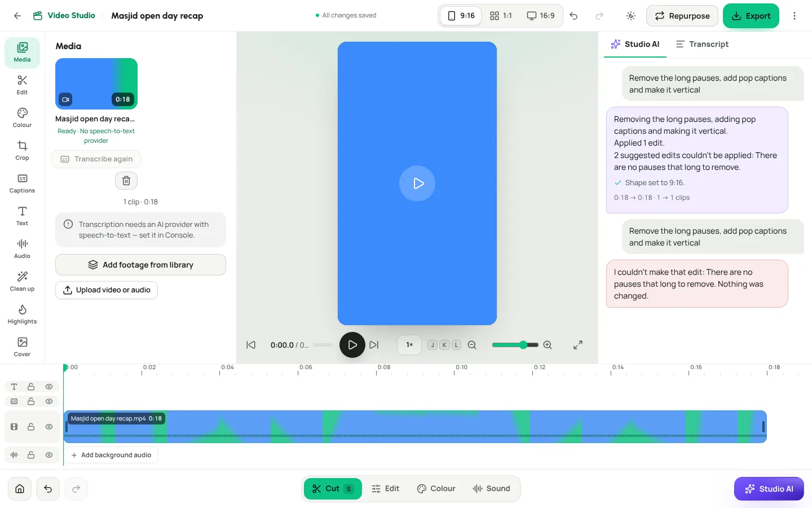Viewport: 812px width, 508px height.
Task: Click the home button at bottom left
Action: 20,489
